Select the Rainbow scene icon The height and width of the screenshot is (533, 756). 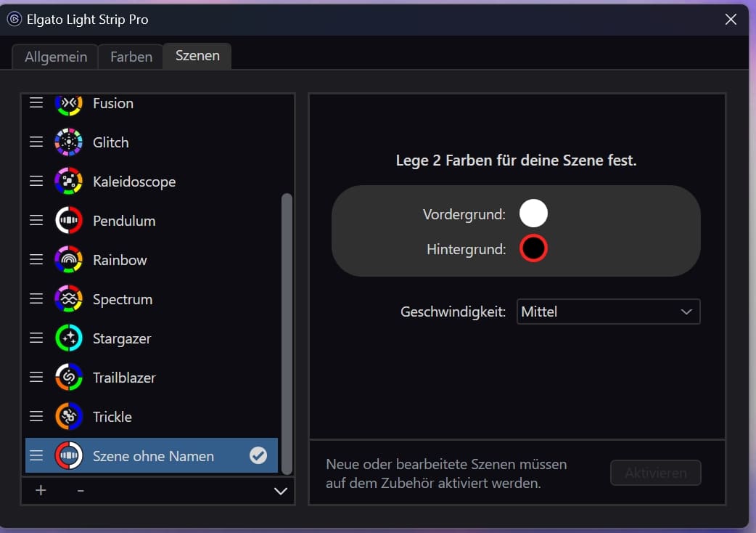[x=69, y=260]
